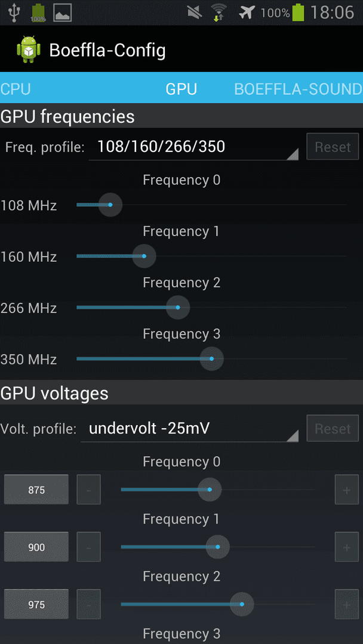This screenshot has height=644, width=363.
Task: Click Reset next to Freq. profile
Action: point(333,147)
